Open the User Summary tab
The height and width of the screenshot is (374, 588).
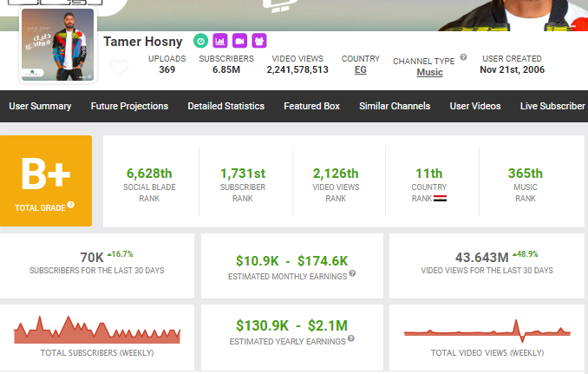[40, 106]
